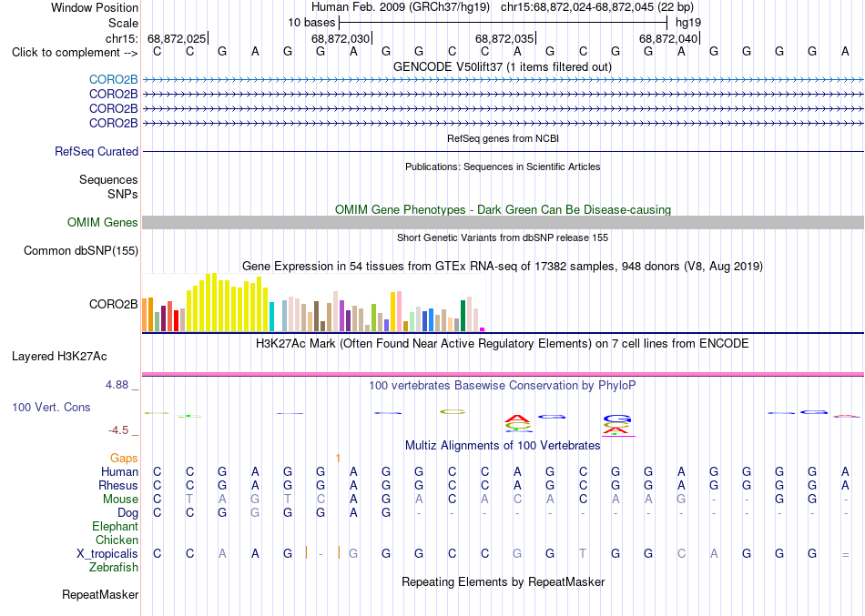Click the X_tropicalis species label
This screenshot has width=865, height=616.
click(x=107, y=554)
